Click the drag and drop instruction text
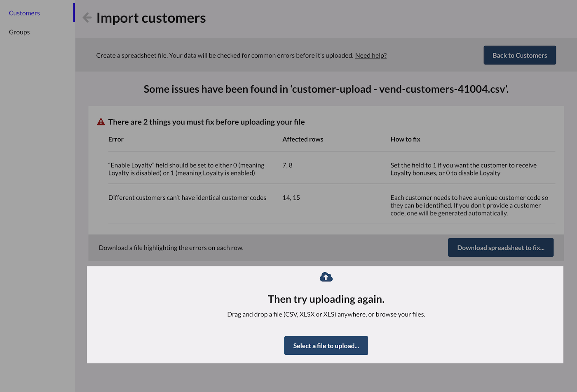The image size is (577, 392). pyautogui.click(x=326, y=314)
